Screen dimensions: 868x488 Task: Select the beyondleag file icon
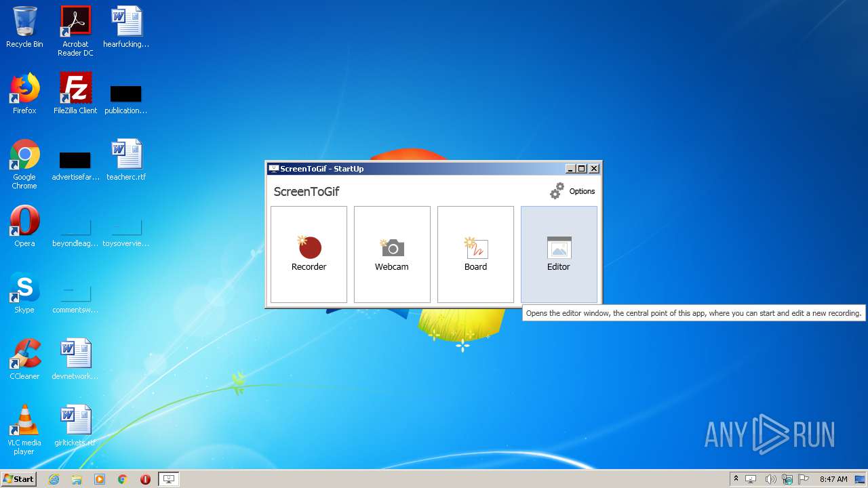(75, 232)
